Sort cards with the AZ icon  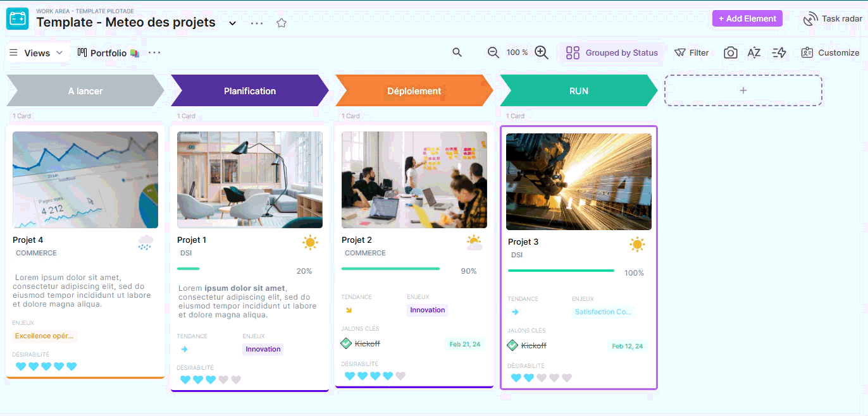pos(754,52)
